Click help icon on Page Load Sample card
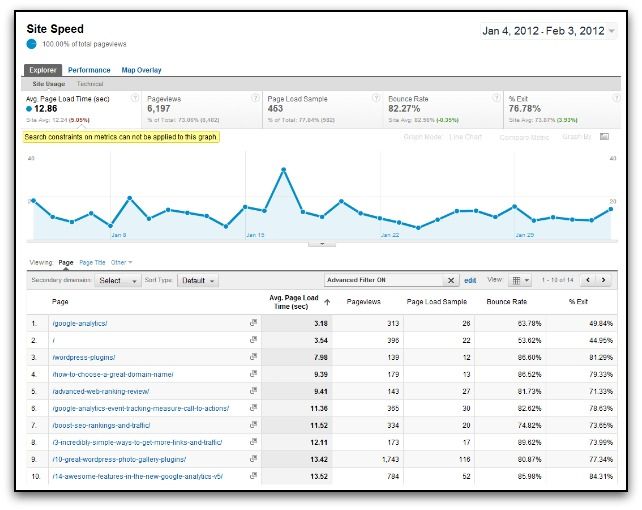Image resolution: width=642 pixels, height=510 pixels. coord(375,98)
